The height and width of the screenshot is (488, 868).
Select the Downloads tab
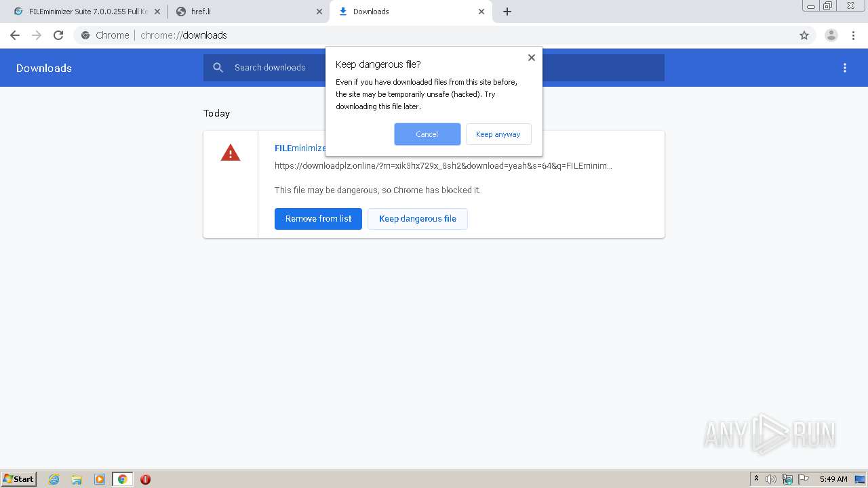[410, 12]
